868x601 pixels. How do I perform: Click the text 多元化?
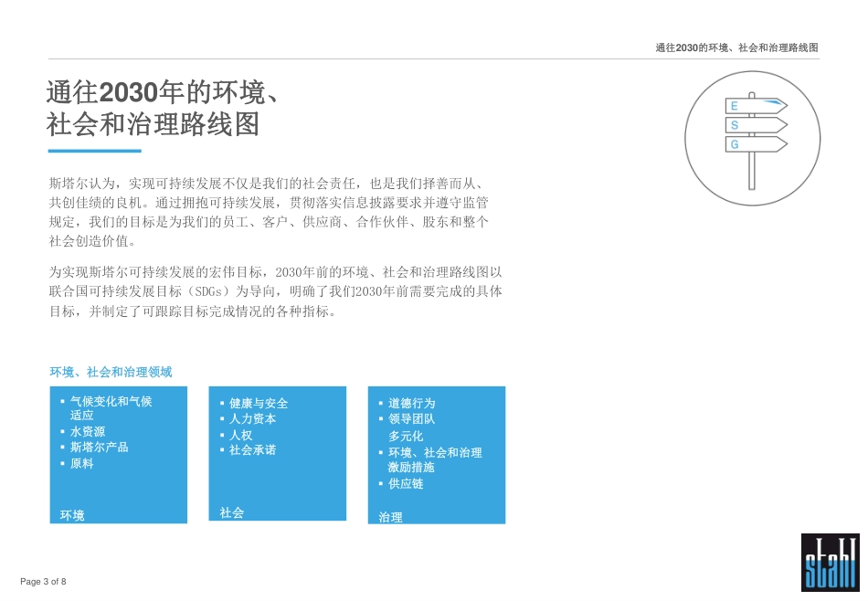click(x=406, y=436)
